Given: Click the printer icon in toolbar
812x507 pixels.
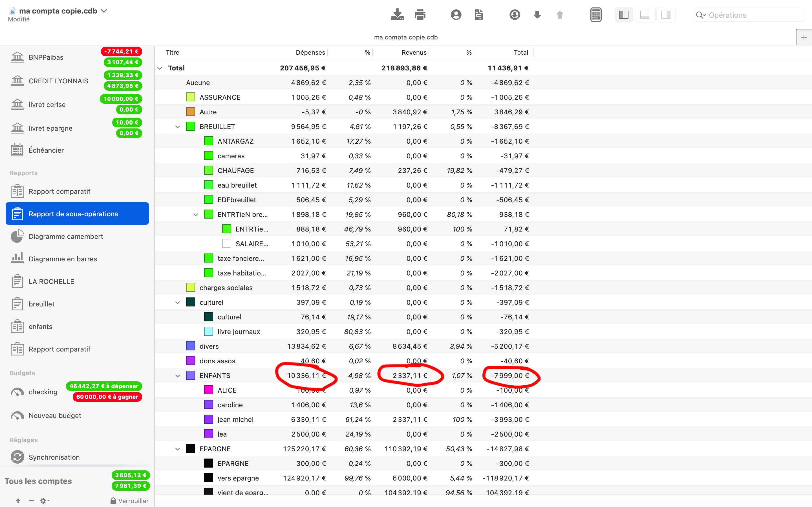Looking at the screenshot, I should (420, 15).
